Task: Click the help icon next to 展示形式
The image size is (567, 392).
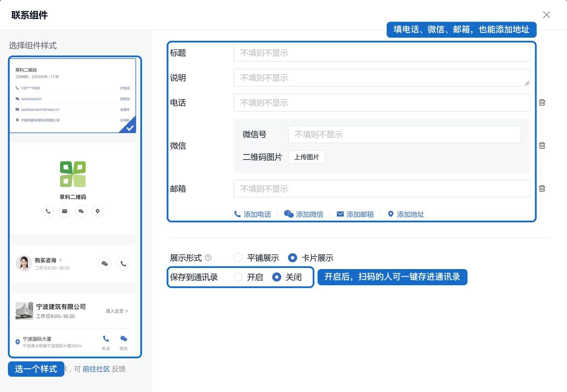Action: 208,257
